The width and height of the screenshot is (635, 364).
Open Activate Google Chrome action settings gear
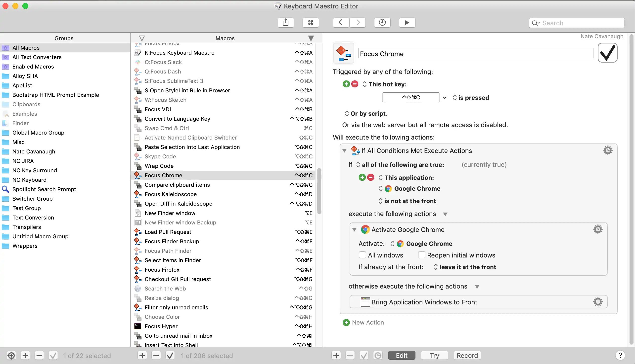point(598,229)
